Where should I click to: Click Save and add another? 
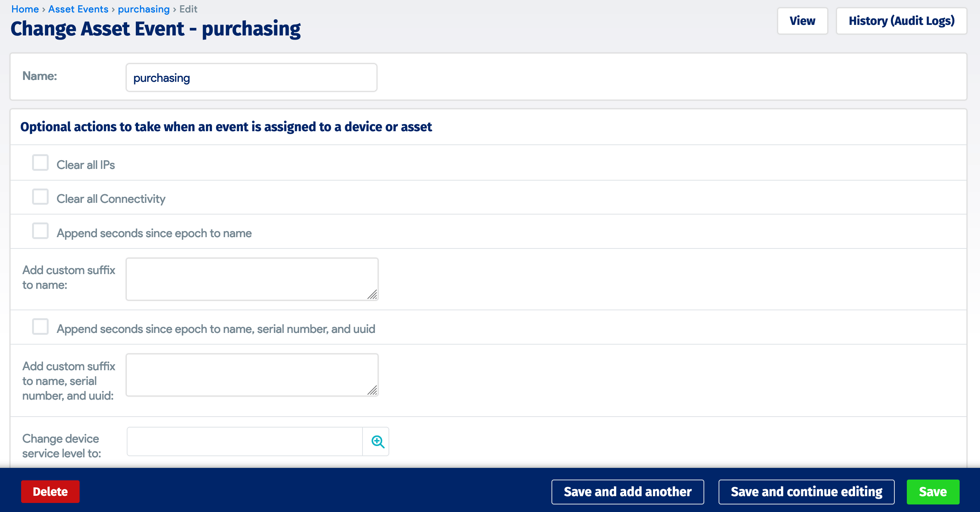tap(627, 492)
